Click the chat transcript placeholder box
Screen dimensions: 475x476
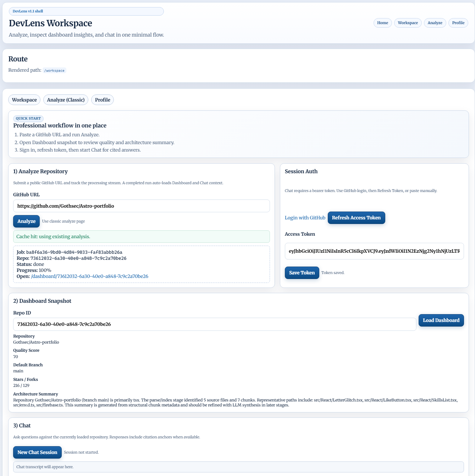click(x=238, y=467)
